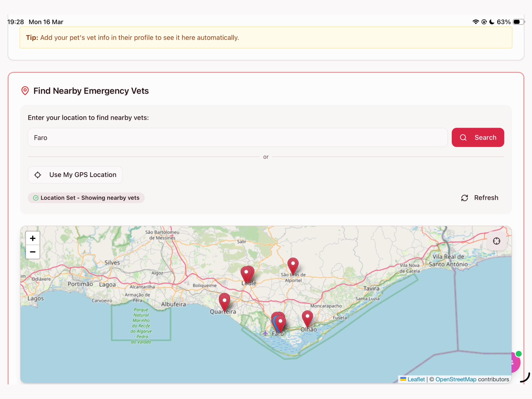
Task: Tap Use My GPS Location
Action: (x=75, y=175)
